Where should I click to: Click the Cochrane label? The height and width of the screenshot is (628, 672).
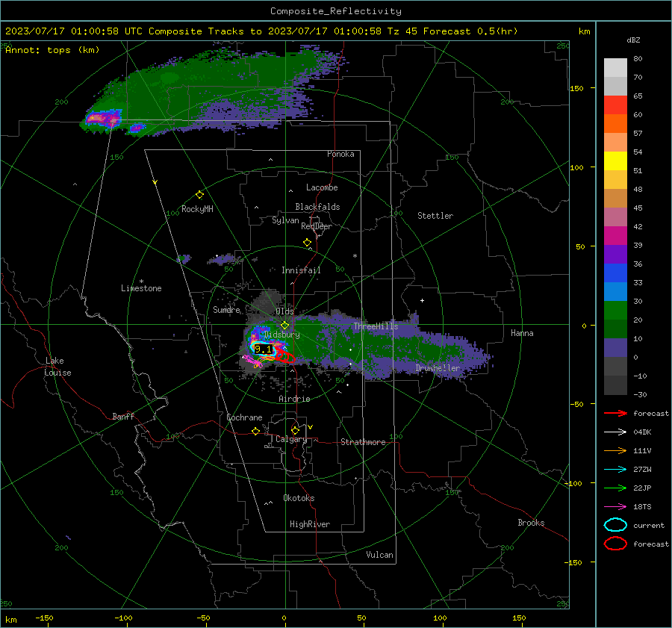244,417
